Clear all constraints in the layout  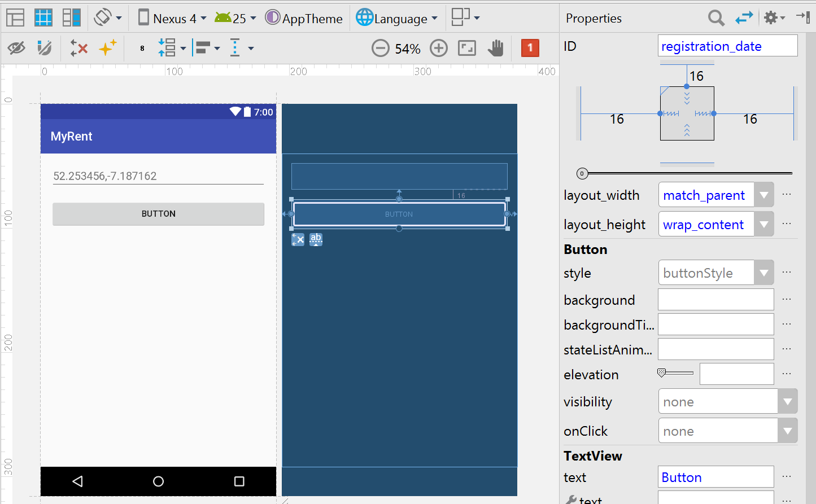coord(78,47)
